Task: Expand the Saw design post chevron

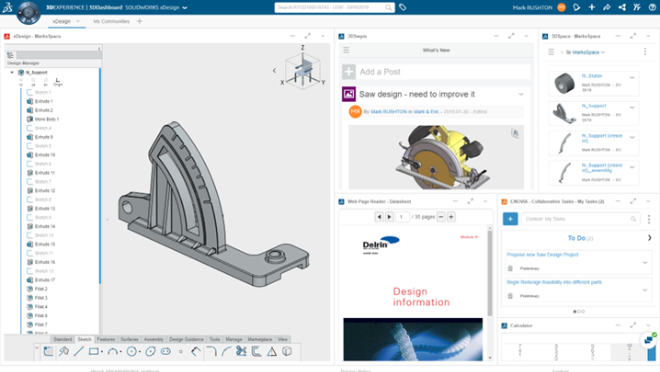Action: [x=521, y=94]
